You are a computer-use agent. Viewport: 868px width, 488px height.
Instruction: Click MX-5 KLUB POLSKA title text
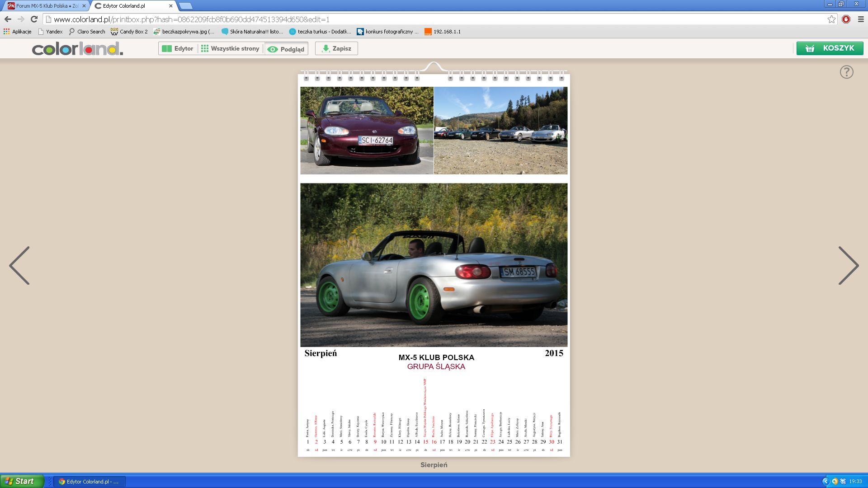click(436, 357)
